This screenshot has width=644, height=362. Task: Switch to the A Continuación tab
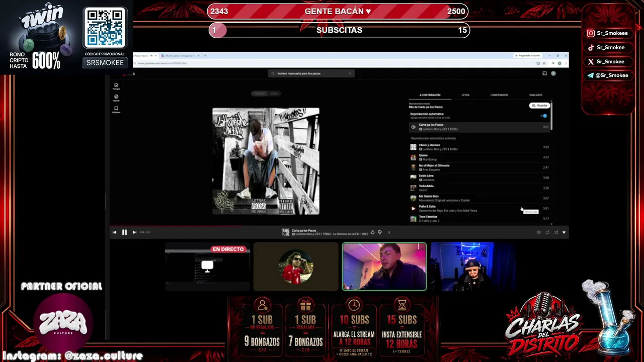(430, 95)
